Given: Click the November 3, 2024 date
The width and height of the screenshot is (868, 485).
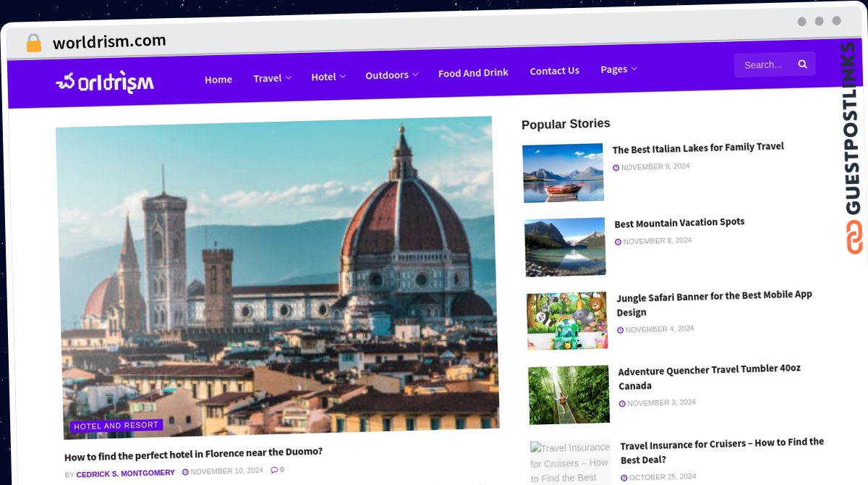Looking at the screenshot, I should pos(662,403).
